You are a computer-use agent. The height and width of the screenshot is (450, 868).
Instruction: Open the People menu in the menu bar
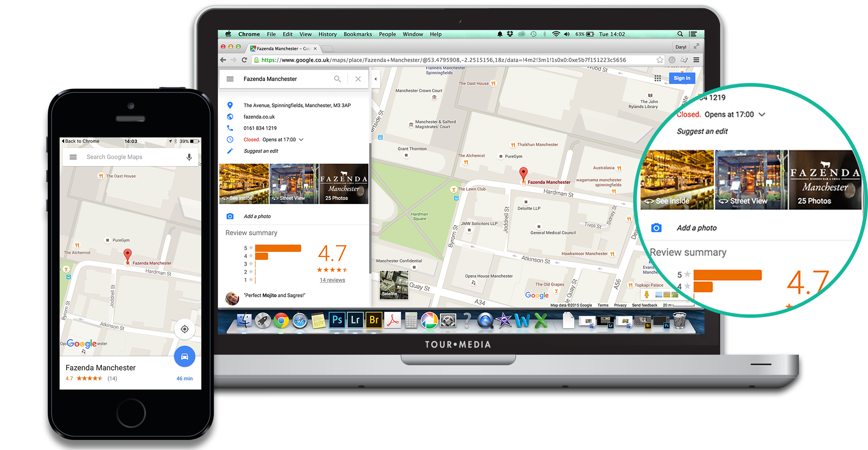[x=387, y=34]
